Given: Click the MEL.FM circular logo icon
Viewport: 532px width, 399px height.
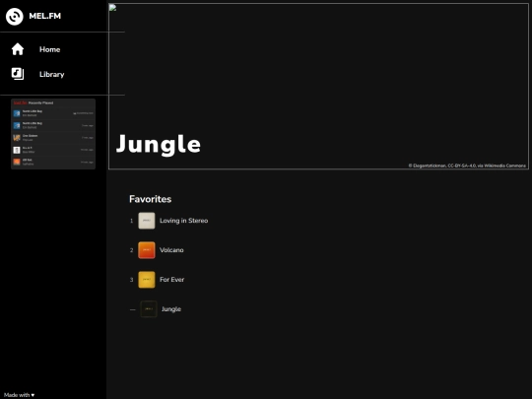Looking at the screenshot, I should (x=14, y=17).
